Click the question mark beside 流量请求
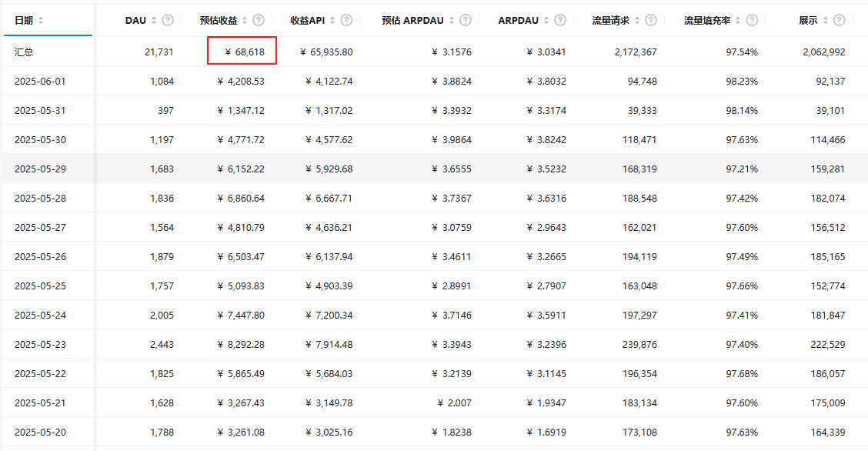Viewport: 868px width, 451px height. click(x=650, y=20)
